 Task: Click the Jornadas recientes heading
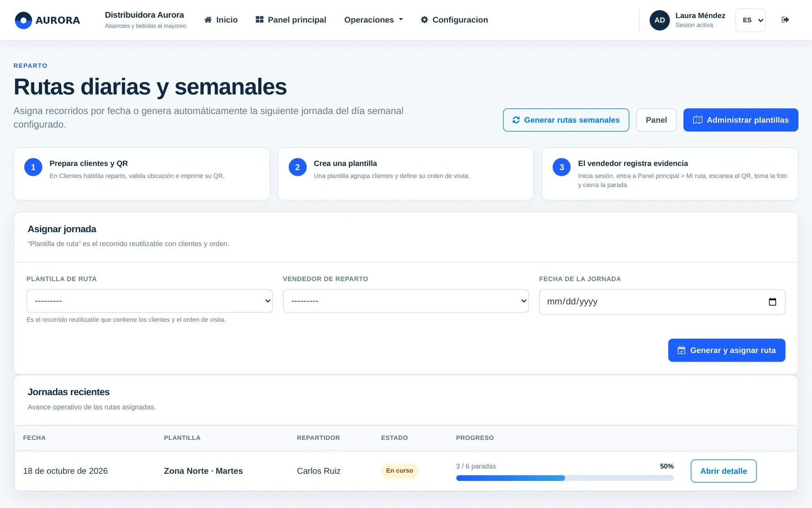[x=69, y=392]
